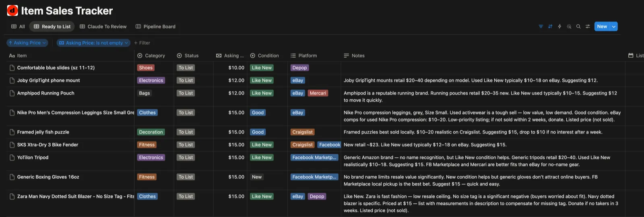Click $12.00 price for Amphipod Running Pouch
Screen dimensions: 644x217
point(236,93)
